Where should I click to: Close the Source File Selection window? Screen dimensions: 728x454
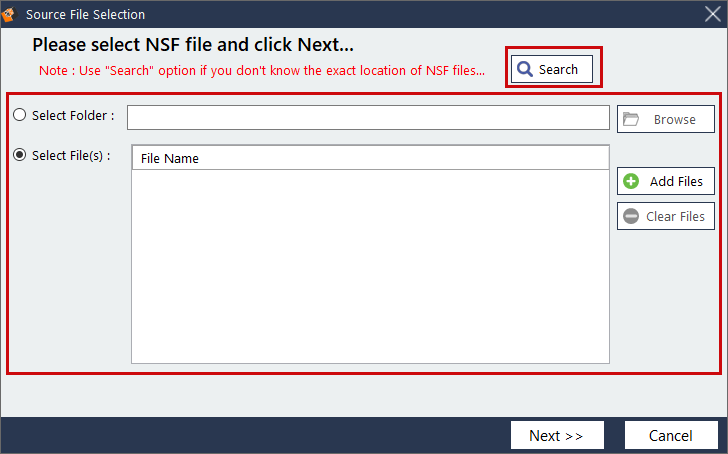(x=712, y=14)
